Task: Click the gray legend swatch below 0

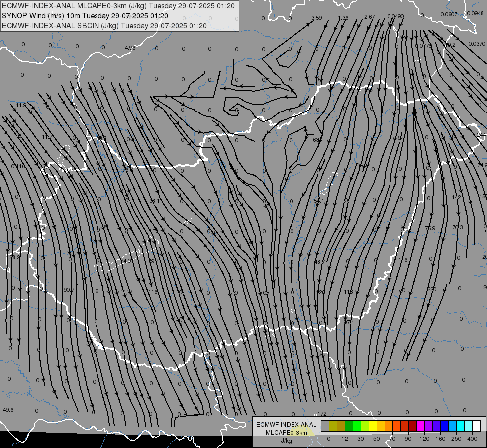Action: click(x=325, y=426)
